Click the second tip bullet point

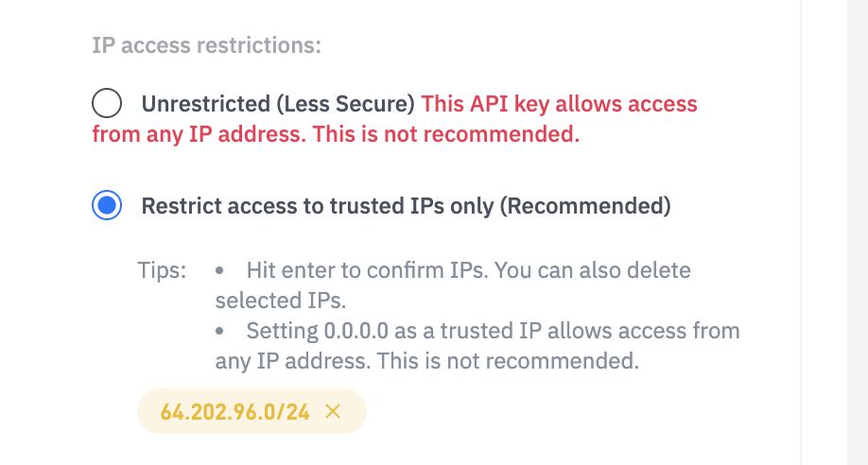[x=219, y=331]
